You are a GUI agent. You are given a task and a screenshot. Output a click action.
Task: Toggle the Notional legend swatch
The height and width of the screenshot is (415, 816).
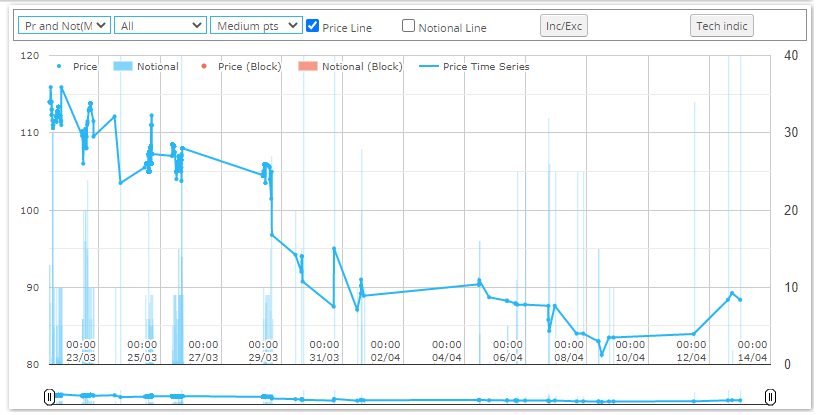pyautogui.click(x=123, y=67)
